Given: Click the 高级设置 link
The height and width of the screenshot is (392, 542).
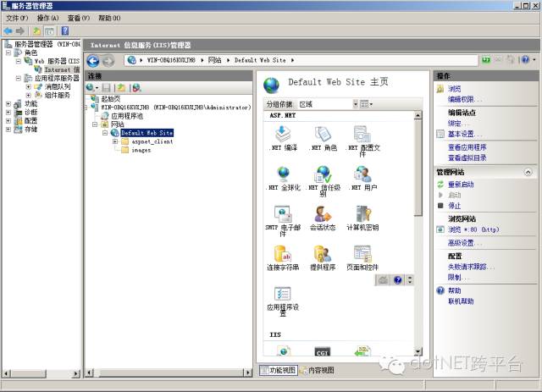Looking at the screenshot, I should pos(464,243).
